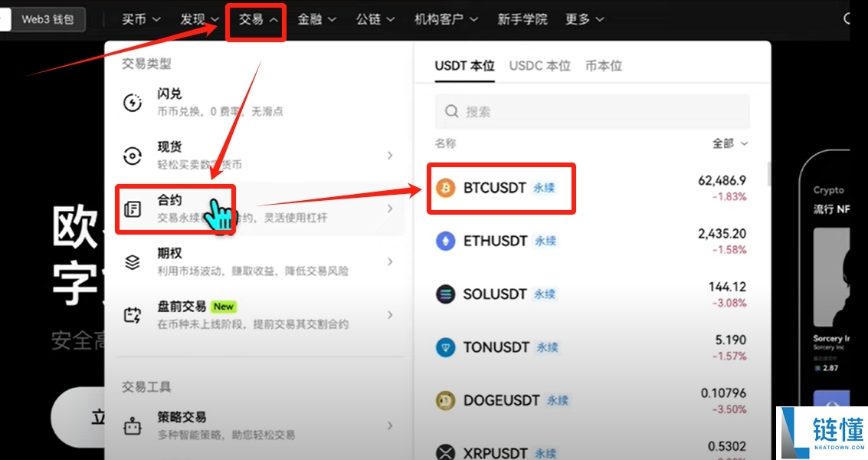Expand the 策略交易 submenu chevron
Image resolution: width=868 pixels, height=460 pixels.
tap(390, 426)
